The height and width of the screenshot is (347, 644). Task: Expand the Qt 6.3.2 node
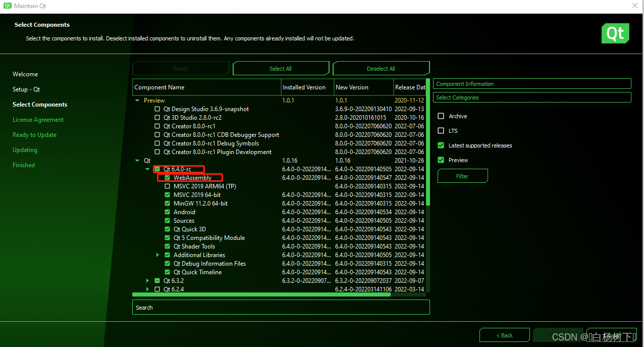[147, 281]
